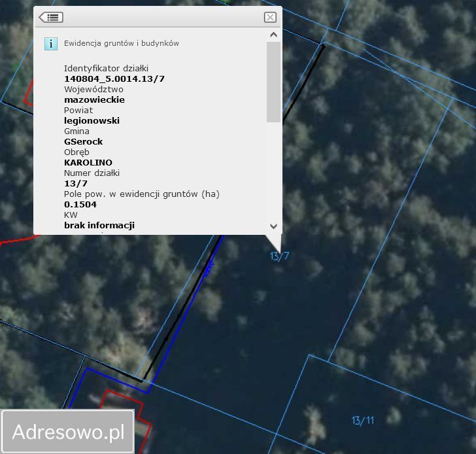Click the 'Pole pow. w ewidencji gruntów (ha)' label
Viewport: 476px width, 454px height.
coord(142,194)
